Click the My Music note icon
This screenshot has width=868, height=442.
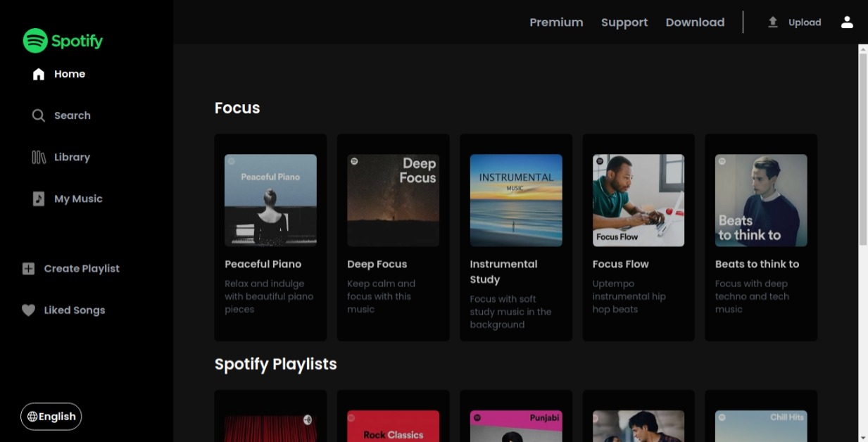click(x=39, y=198)
